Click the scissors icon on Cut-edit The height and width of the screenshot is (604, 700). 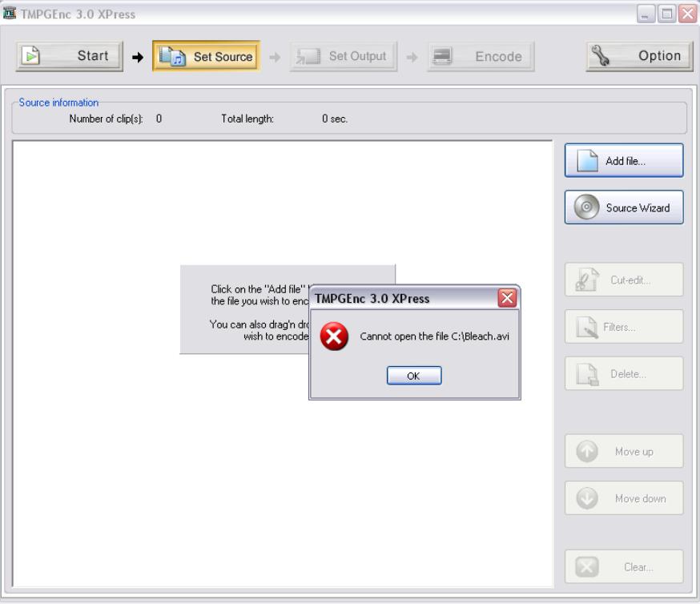pyautogui.click(x=586, y=280)
